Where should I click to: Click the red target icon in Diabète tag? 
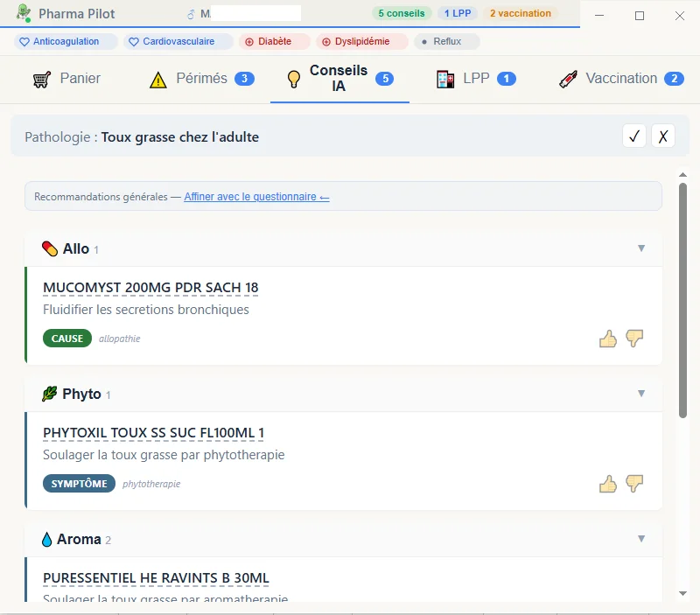point(249,42)
